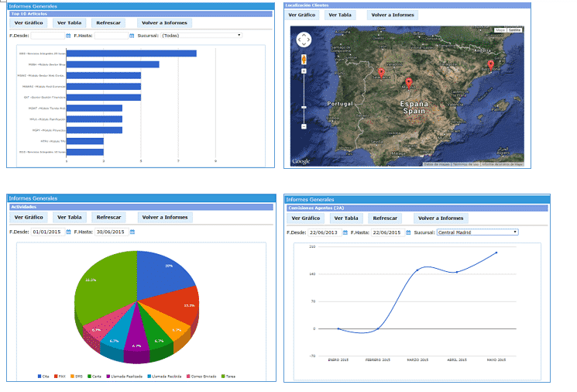The image size is (577, 392).
Task: Click the map zoom out minus button
Action: tap(304, 126)
